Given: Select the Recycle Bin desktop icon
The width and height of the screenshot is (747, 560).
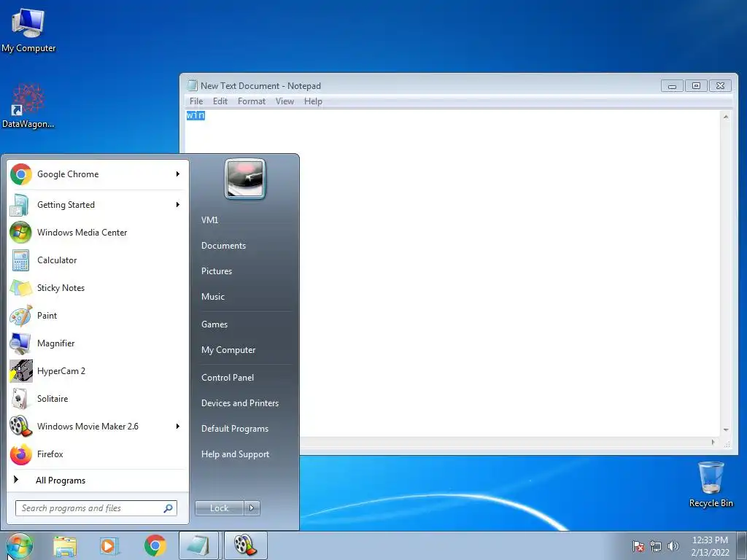Looking at the screenshot, I should coord(711,485).
